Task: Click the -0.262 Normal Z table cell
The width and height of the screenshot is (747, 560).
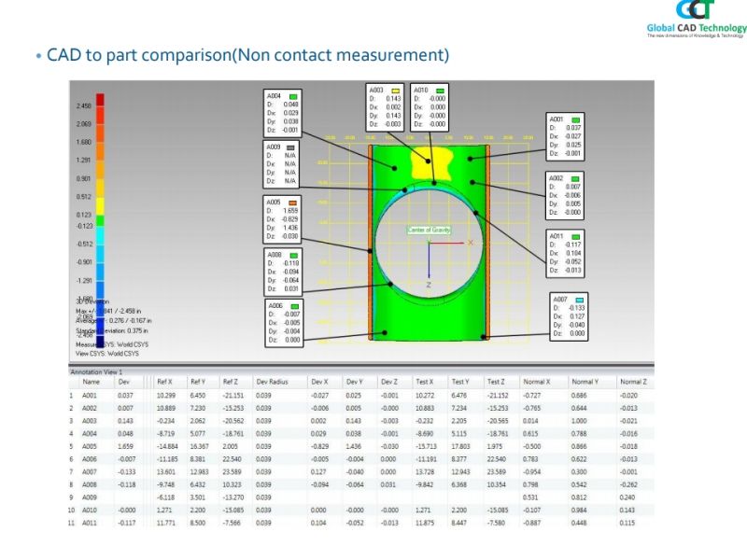Action: point(628,484)
